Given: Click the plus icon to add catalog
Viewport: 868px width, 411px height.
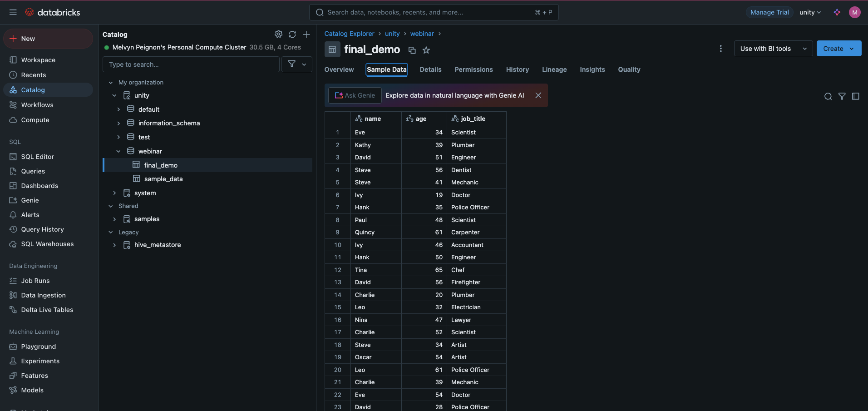Looking at the screenshot, I should coord(306,35).
